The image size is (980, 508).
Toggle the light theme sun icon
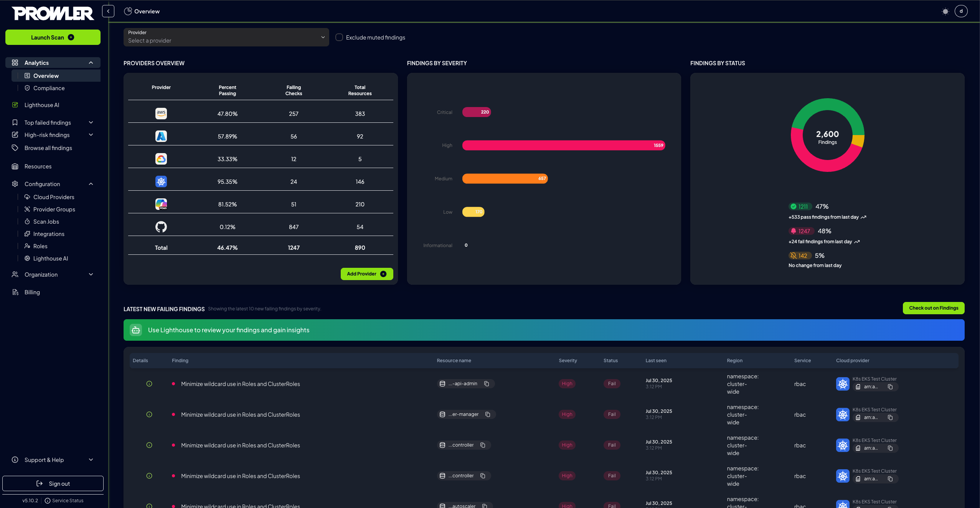coord(945,12)
